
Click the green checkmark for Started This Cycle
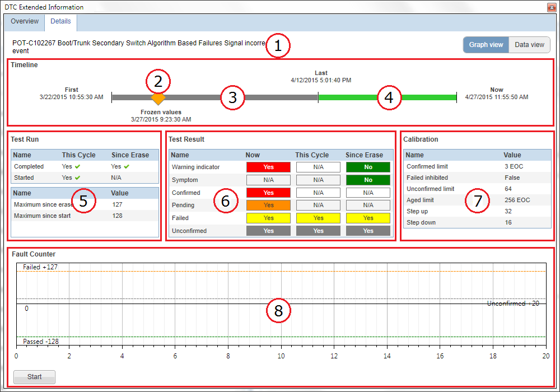point(77,178)
